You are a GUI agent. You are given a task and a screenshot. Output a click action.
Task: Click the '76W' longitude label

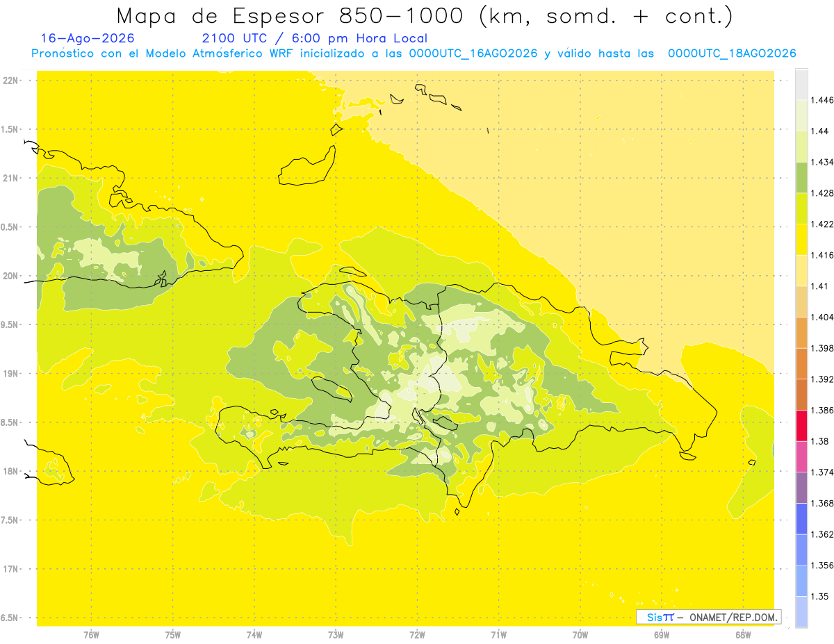tap(91, 635)
